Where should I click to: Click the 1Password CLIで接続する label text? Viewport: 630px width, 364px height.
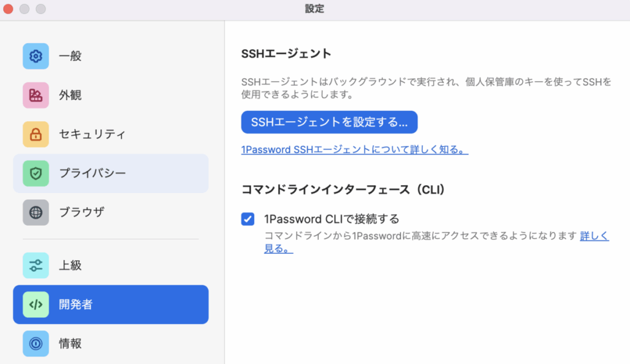332,219
